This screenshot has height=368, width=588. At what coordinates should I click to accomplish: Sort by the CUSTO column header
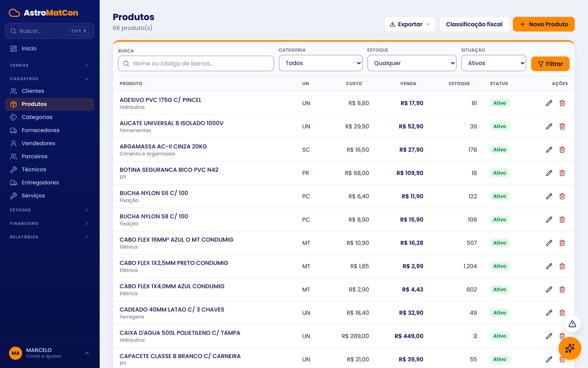point(357,84)
